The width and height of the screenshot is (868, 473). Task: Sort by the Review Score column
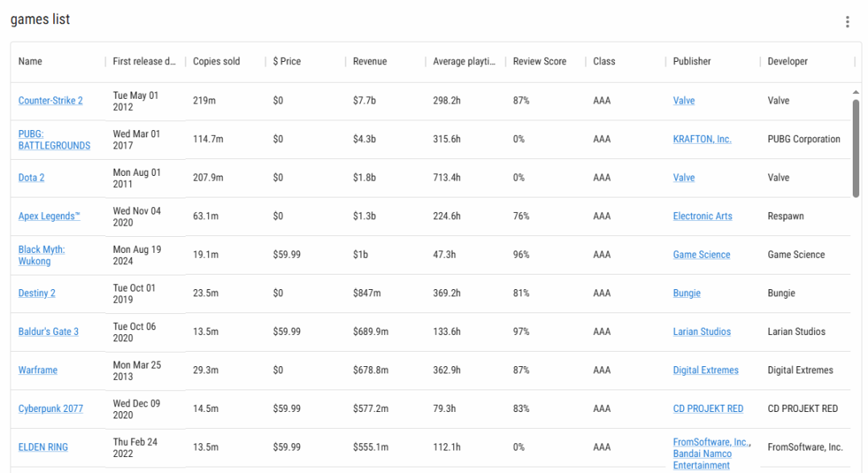tap(540, 61)
